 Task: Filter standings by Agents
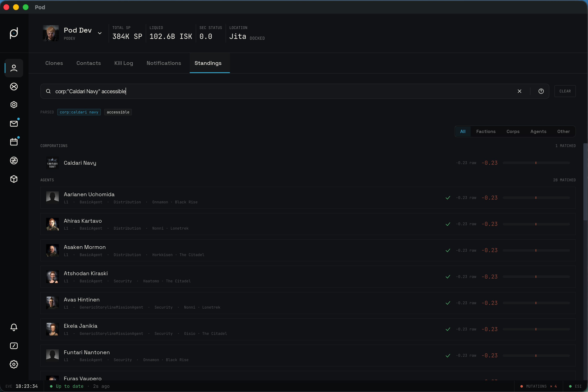[538, 132]
